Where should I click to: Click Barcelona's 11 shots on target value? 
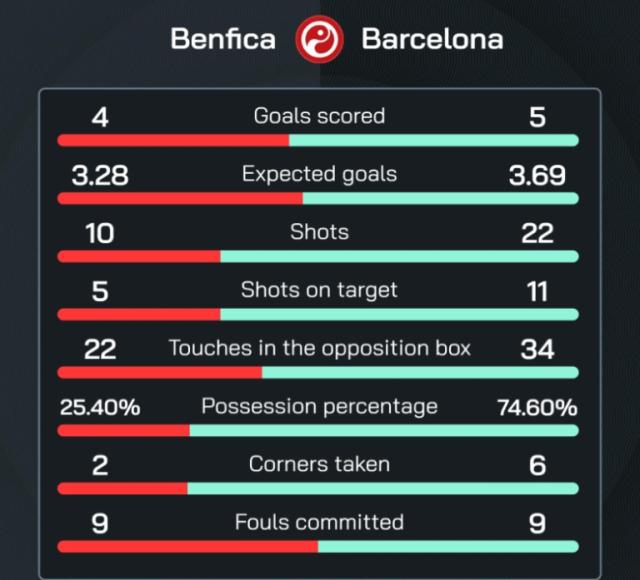tap(537, 292)
